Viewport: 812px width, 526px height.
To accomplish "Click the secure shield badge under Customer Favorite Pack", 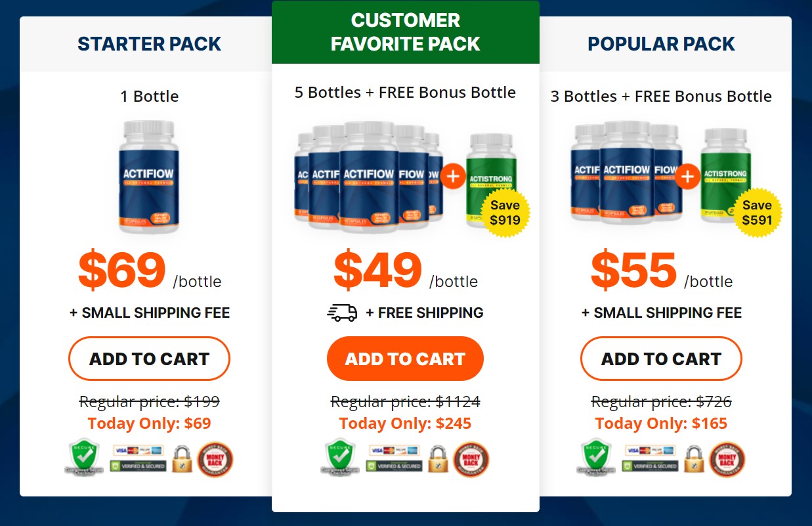I will (339, 458).
